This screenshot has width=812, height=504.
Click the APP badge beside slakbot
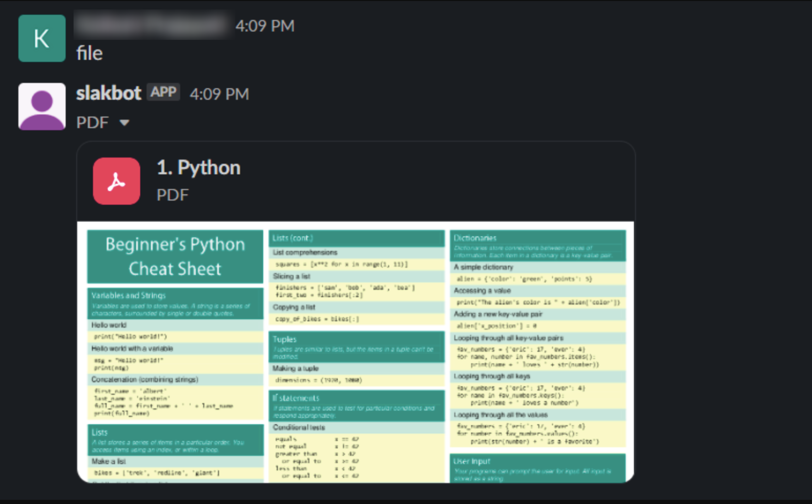point(163,92)
